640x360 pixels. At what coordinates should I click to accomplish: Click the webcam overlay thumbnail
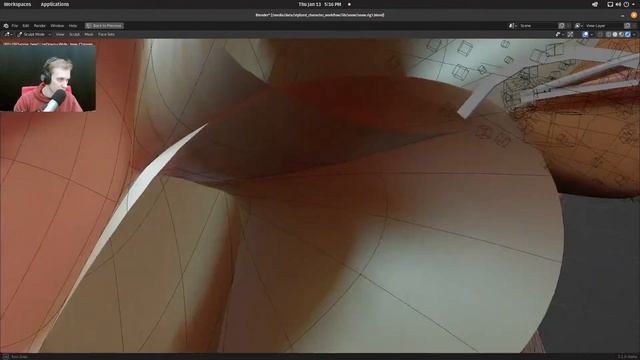click(x=48, y=78)
